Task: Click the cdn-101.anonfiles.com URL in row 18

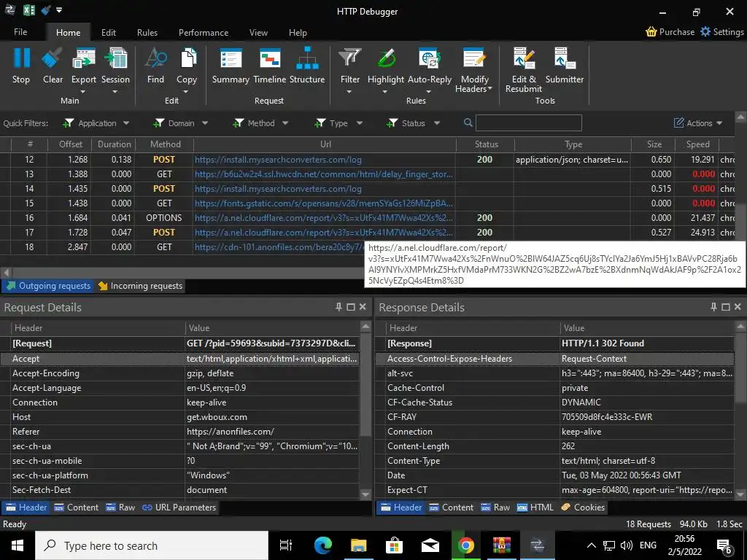Action: [279, 247]
